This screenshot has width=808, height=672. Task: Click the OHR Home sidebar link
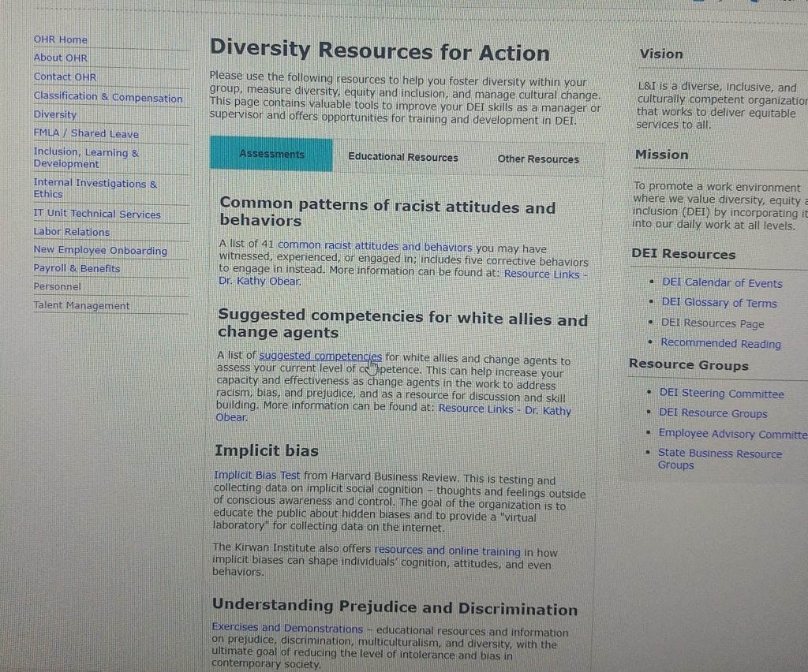coord(61,39)
